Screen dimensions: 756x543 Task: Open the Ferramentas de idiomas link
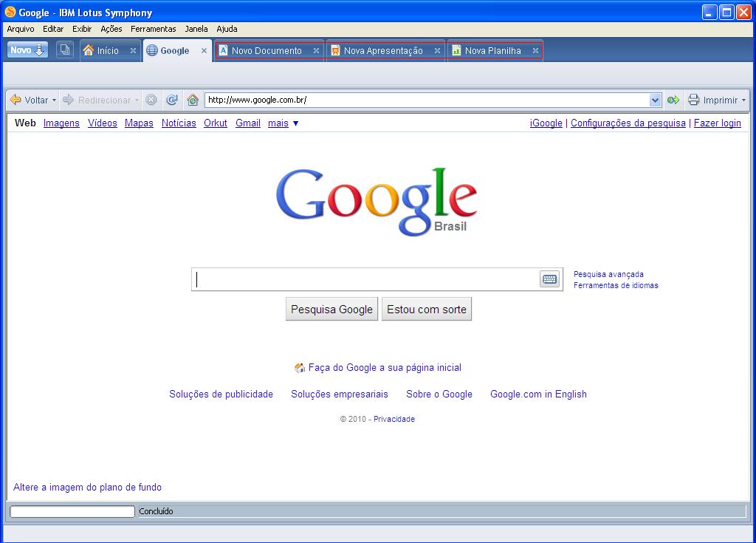616,285
